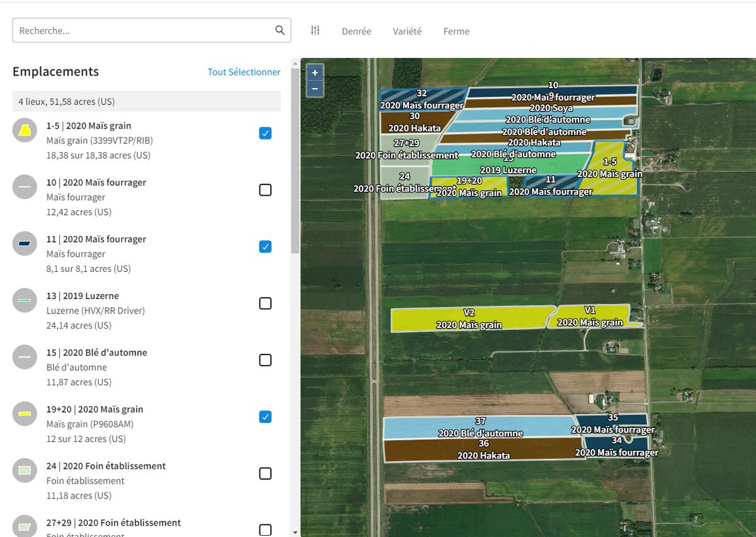Check the 13 Luzerne checkbox

(265, 303)
